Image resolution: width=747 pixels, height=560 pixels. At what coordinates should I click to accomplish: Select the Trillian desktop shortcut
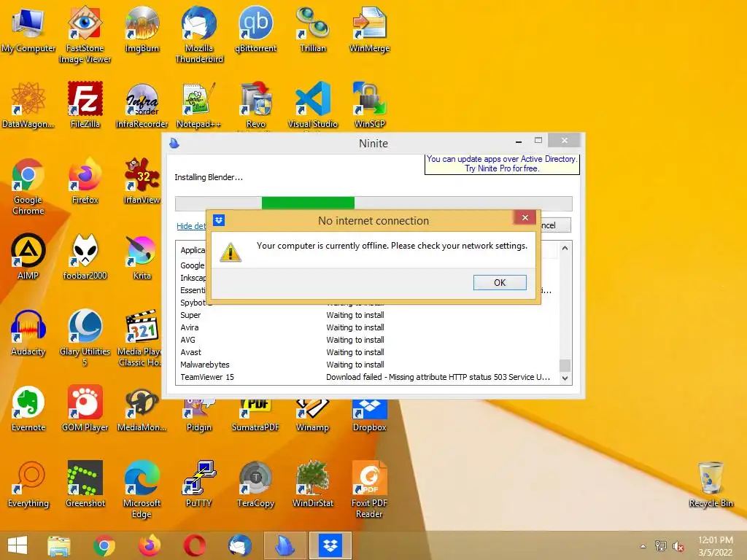click(312, 29)
